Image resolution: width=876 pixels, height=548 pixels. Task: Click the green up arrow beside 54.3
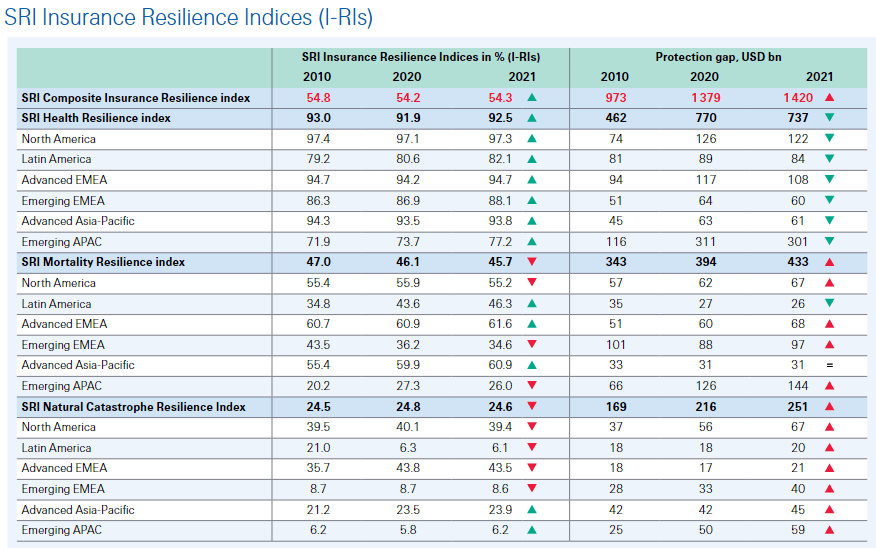[x=532, y=98]
